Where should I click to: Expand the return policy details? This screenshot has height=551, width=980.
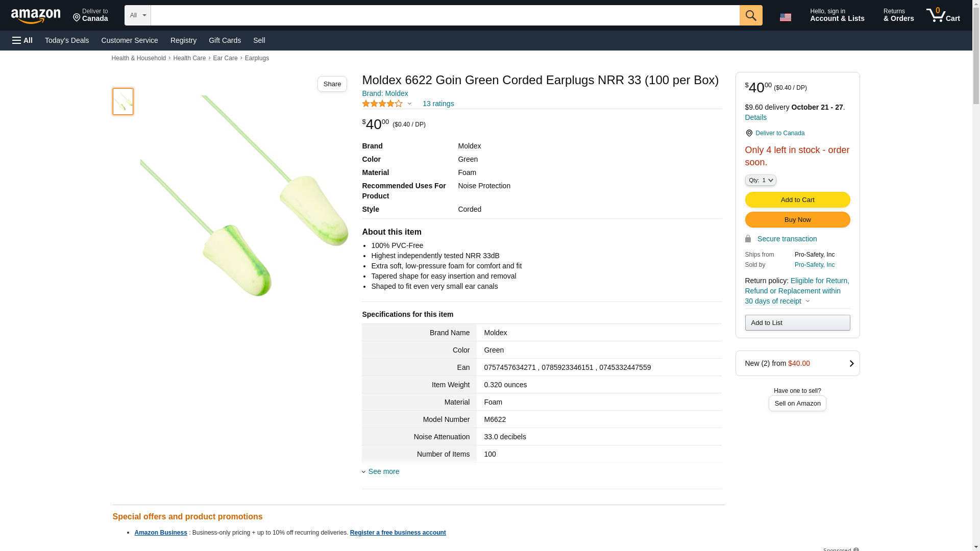coord(807,301)
